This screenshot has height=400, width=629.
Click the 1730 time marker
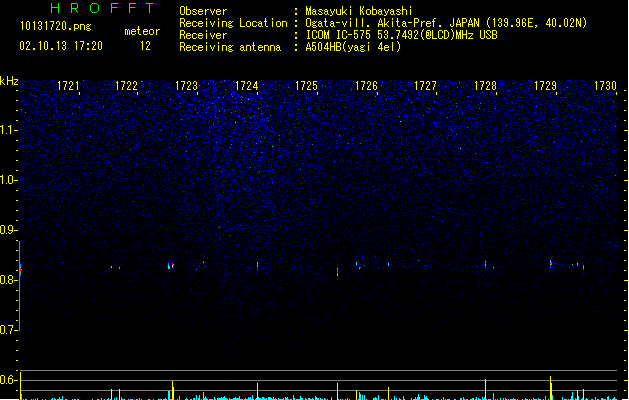tap(605, 86)
